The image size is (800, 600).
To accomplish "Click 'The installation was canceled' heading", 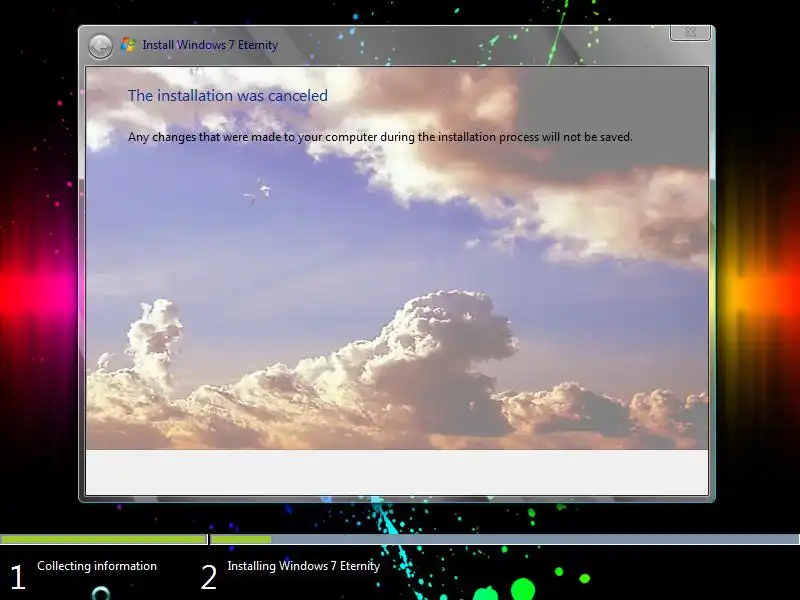I will pos(228,95).
